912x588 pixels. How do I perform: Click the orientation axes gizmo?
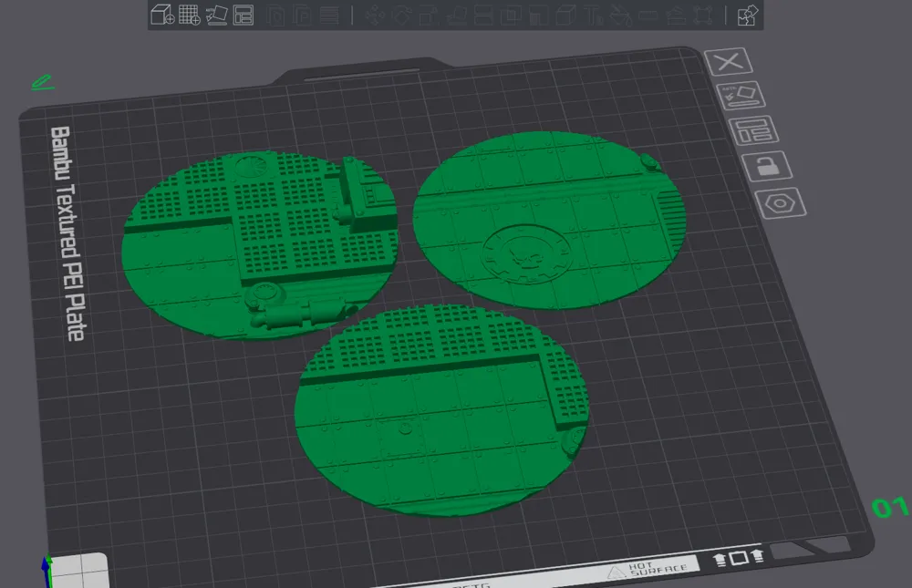coord(46,570)
